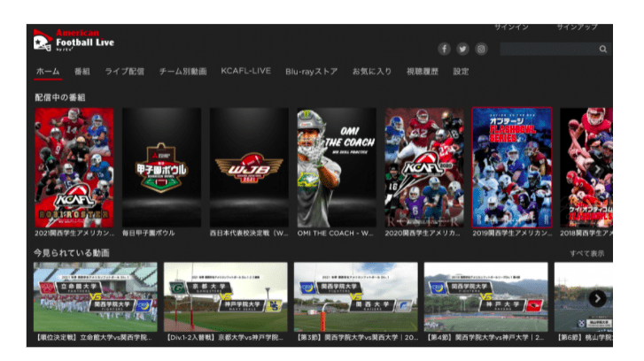This screenshot has height=361, width=644.
Task: Click the American Football Live logo
Action: click(x=74, y=41)
